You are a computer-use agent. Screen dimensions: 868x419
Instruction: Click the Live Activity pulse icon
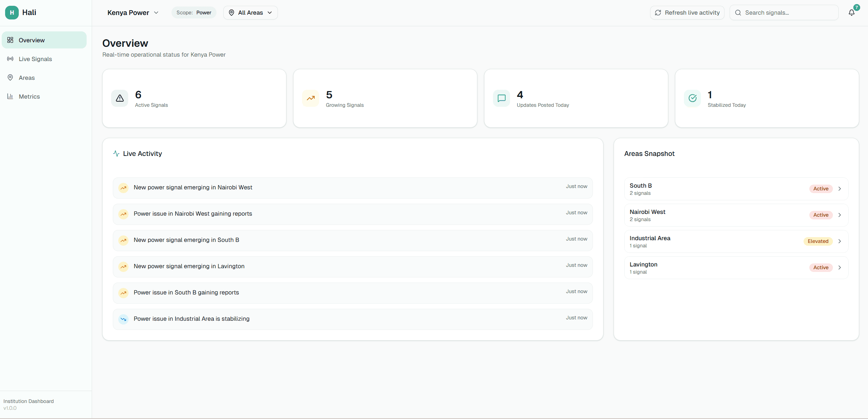click(116, 154)
